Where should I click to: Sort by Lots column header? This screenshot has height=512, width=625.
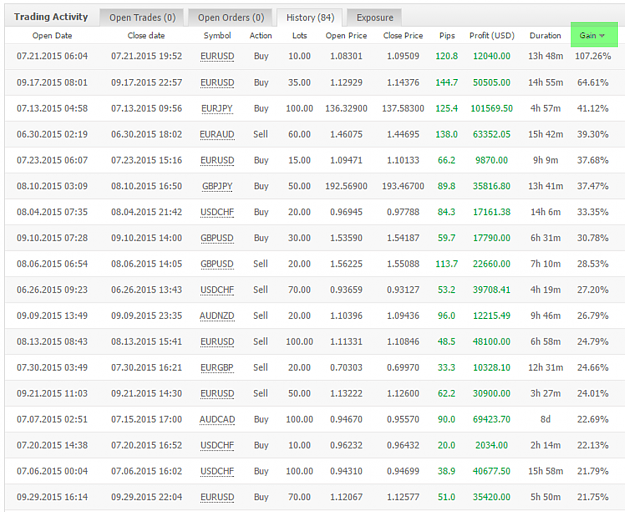click(299, 35)
